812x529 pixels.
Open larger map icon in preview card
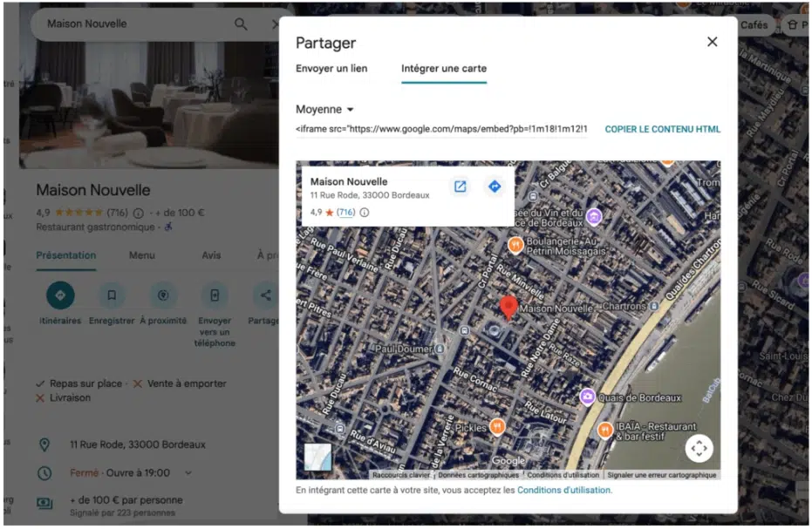coord(460,187)
